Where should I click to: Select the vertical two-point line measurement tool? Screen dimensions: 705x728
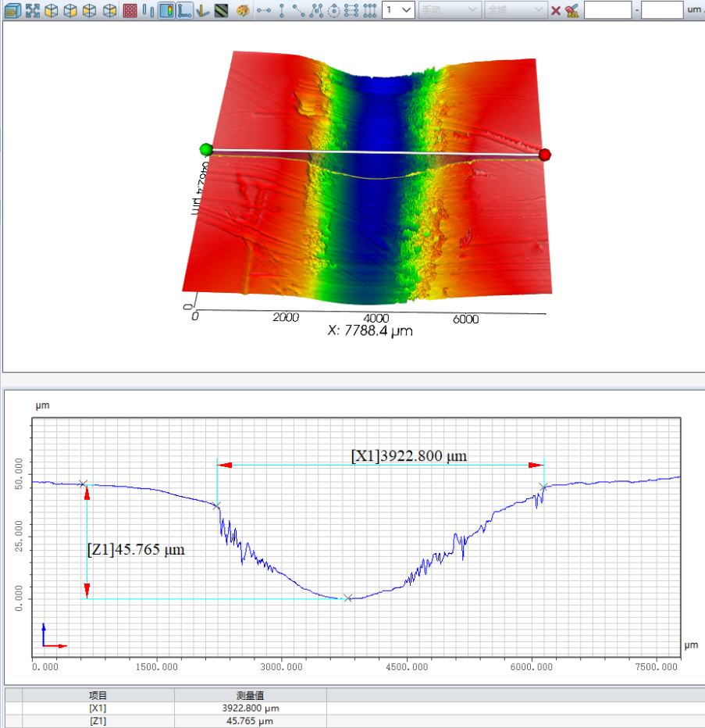[x=282, y=10]
